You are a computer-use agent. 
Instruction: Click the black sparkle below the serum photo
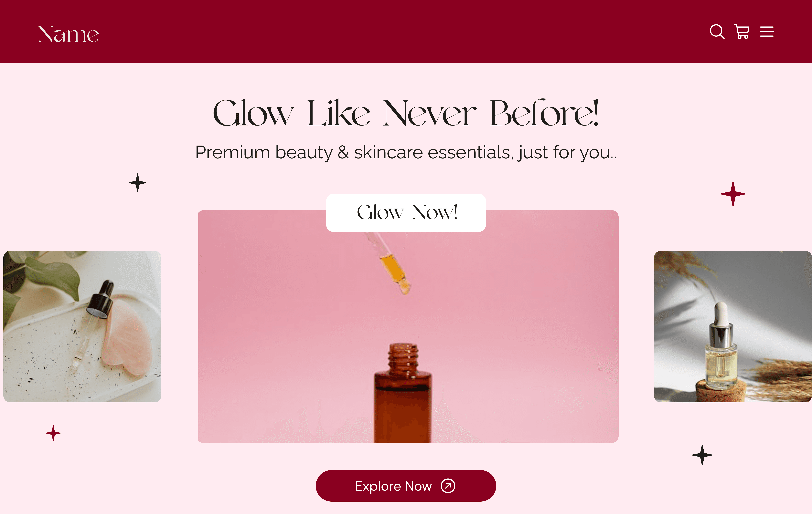pos(702,455)
